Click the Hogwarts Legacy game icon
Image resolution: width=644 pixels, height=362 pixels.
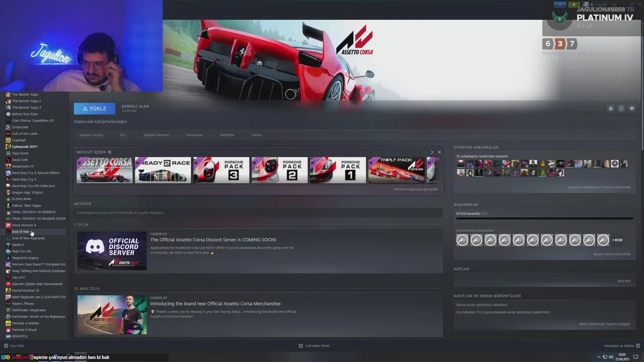pyautogui.click(x=8, y=258)
